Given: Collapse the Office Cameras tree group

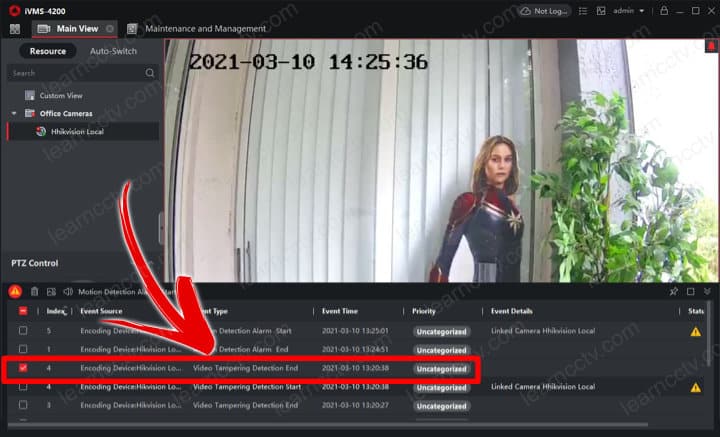Looking at the screenshot, I should (14, 113).
